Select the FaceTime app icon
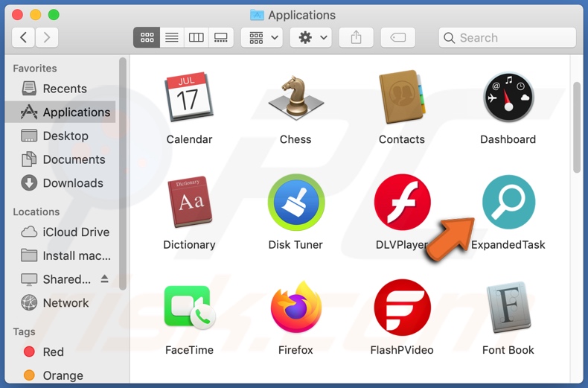588x388 pixels. tap(189, 308)
